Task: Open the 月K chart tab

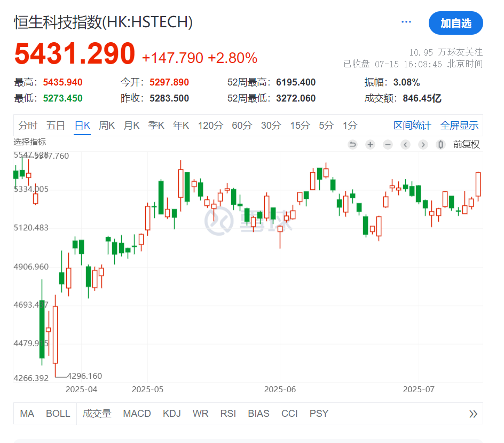Action: pos(131,125)
